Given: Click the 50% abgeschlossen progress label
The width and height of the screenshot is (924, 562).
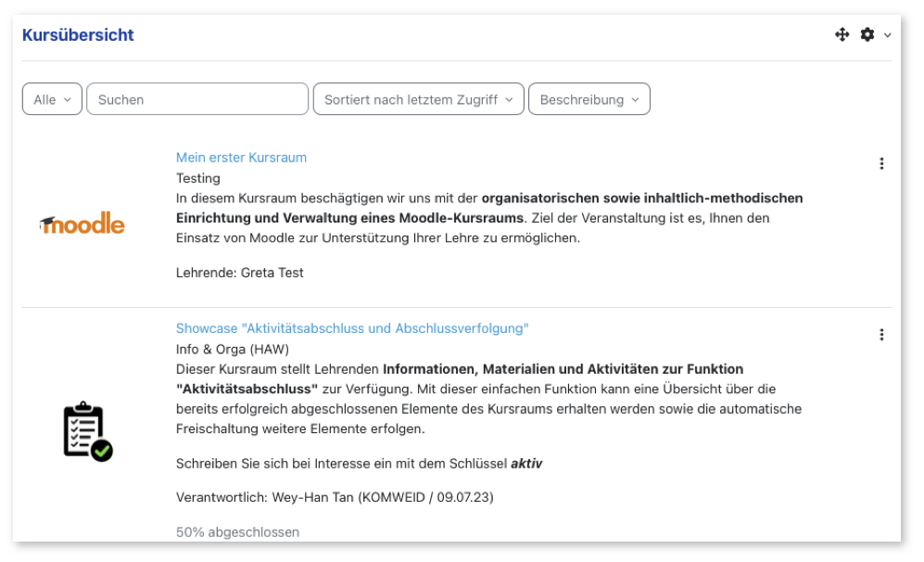Looking at the screenshot, I should [237, 532].
